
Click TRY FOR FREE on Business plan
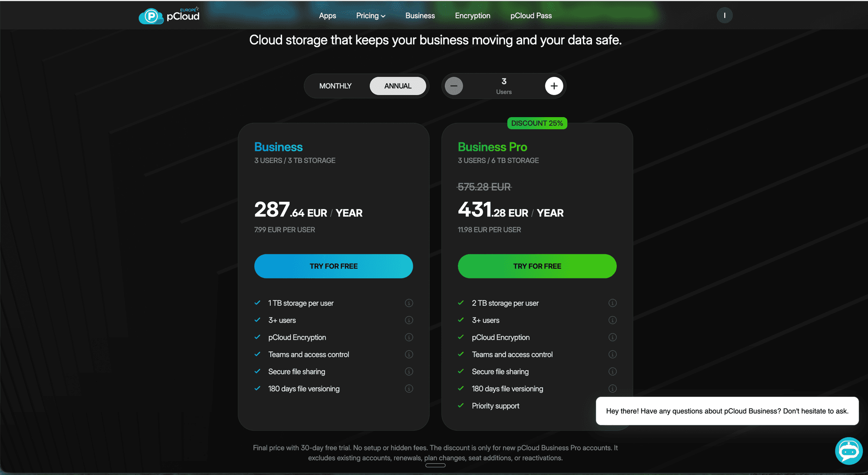[x=333, y=266]
